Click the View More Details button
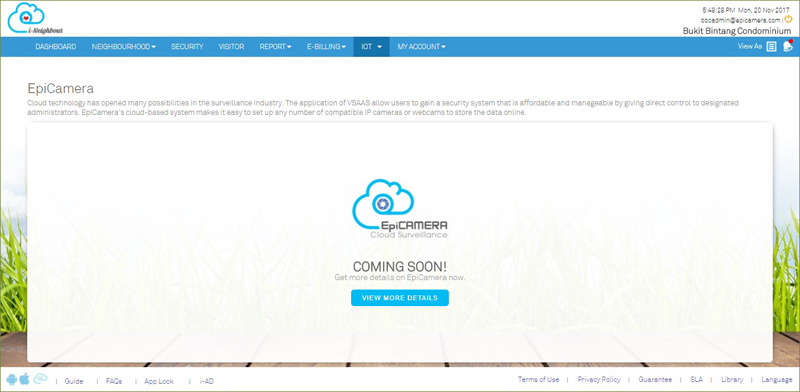The image size is (800, 392). click(x=399, y=298)
